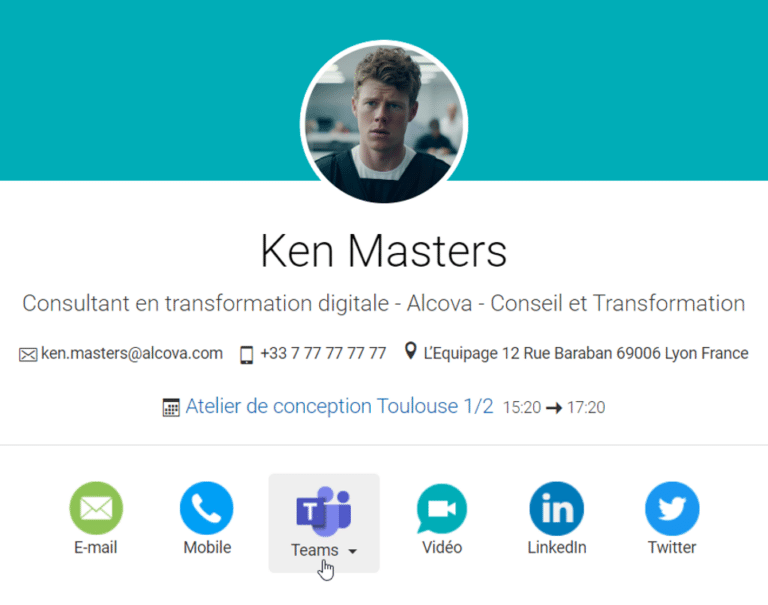Viewport: 768px width, 605px height.
Task: Expand the Teams dropdown arrow
Action: click(352, 552)
